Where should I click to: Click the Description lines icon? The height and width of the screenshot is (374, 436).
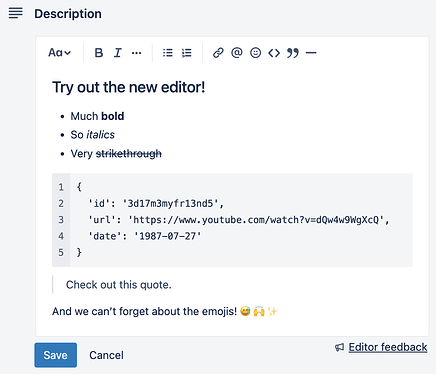[x=16, y=13]
